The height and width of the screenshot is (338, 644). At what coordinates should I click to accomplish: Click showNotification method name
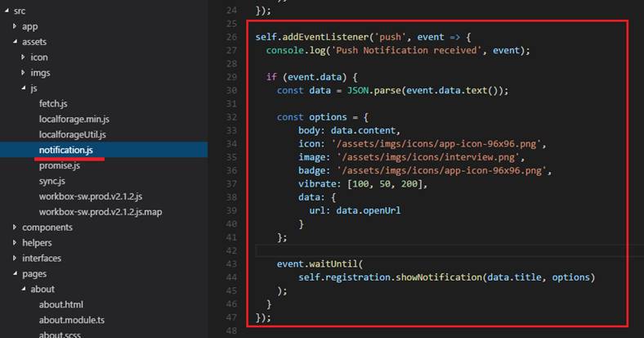(439, 277)
